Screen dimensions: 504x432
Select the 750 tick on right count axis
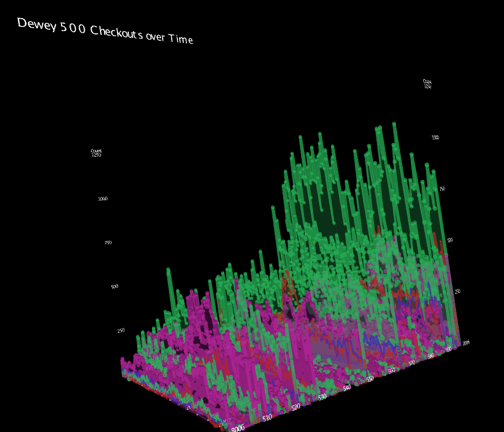(442, 188)
